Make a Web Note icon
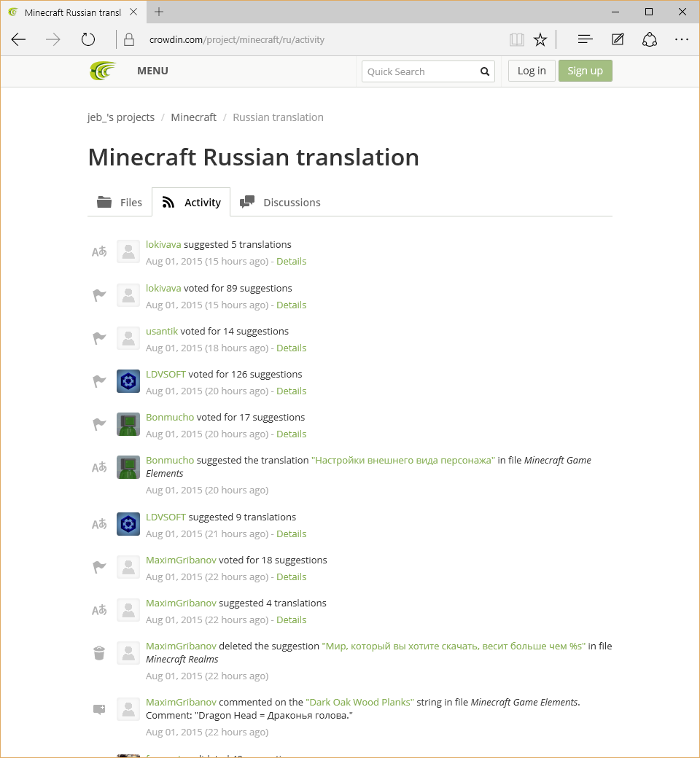The height and width of the screenshot is (758, 700). click(x=618, y=39)
